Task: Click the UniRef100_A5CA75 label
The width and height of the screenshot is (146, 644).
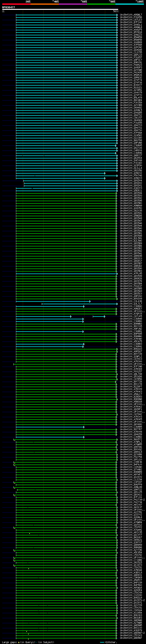Action: point(131,341)
